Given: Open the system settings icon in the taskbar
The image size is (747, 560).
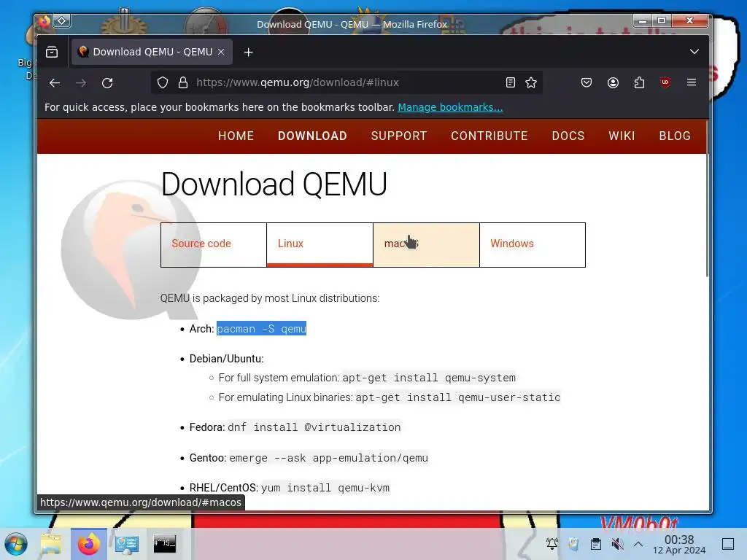Looking at the screenshot, I should 127,544.
